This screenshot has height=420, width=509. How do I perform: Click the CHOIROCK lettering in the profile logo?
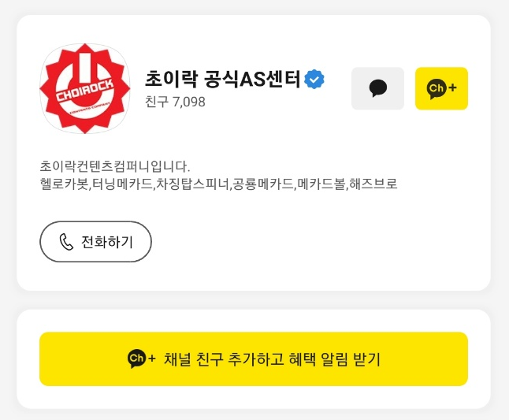point(85,90)
